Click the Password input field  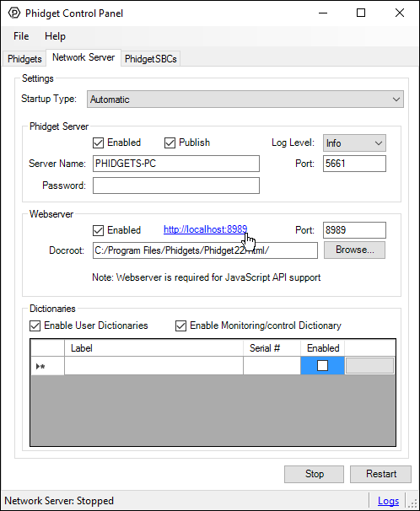coord(176,186)
